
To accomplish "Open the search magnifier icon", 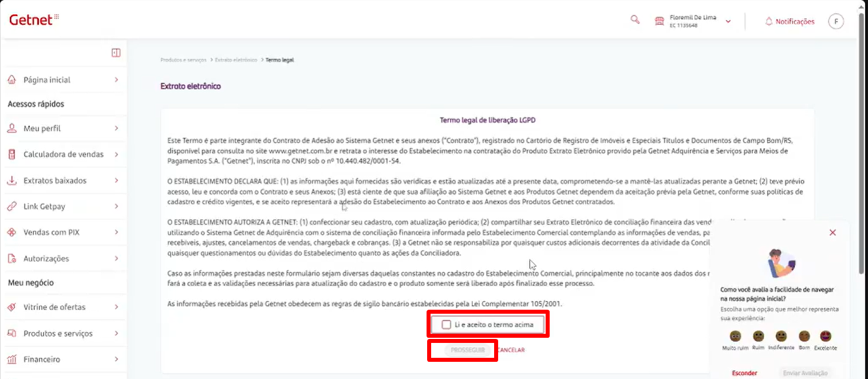I will point(634,19).
